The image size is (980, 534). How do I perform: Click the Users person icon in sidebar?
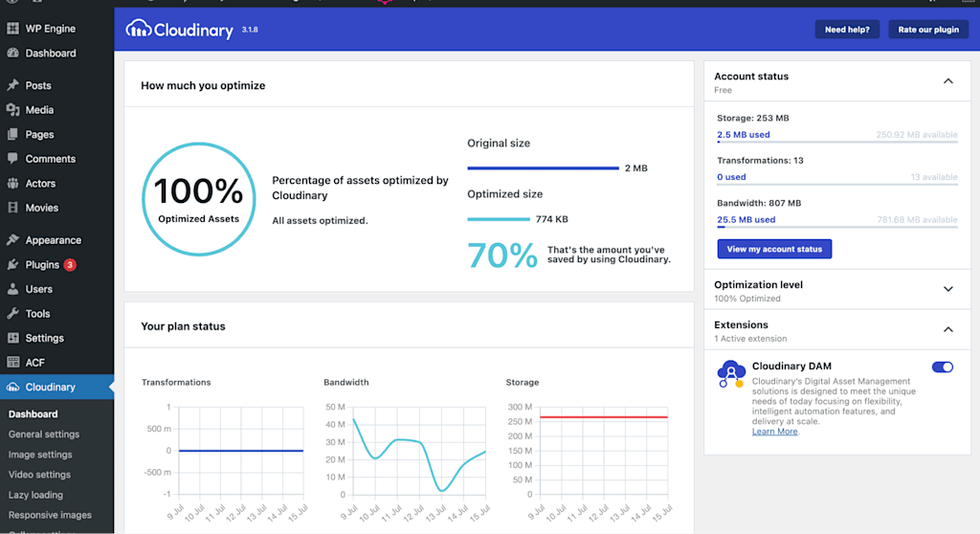[12, 289]
